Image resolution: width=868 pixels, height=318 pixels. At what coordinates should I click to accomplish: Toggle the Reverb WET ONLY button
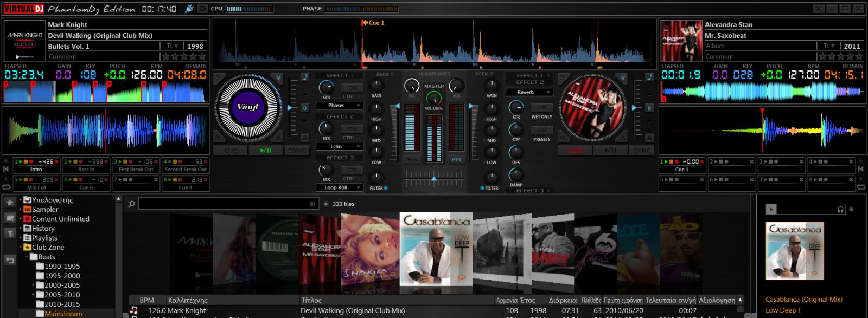542,108
